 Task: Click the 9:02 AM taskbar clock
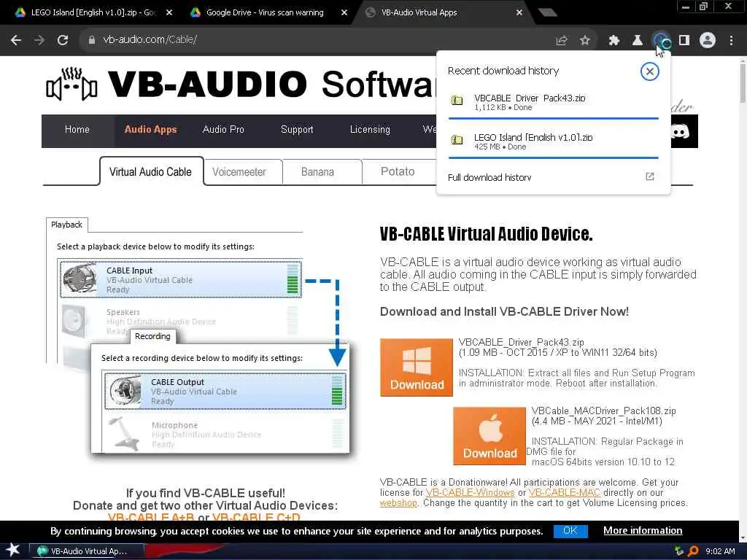click(720, 551)
